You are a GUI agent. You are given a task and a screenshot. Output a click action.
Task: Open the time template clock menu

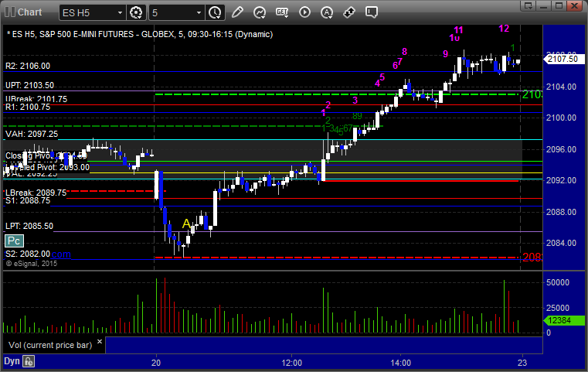point(216,12)
